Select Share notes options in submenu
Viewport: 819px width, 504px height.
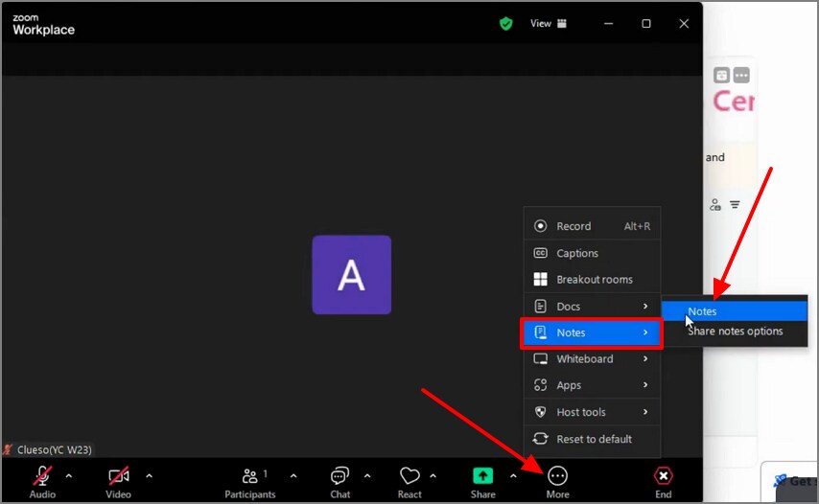[735, 332]
